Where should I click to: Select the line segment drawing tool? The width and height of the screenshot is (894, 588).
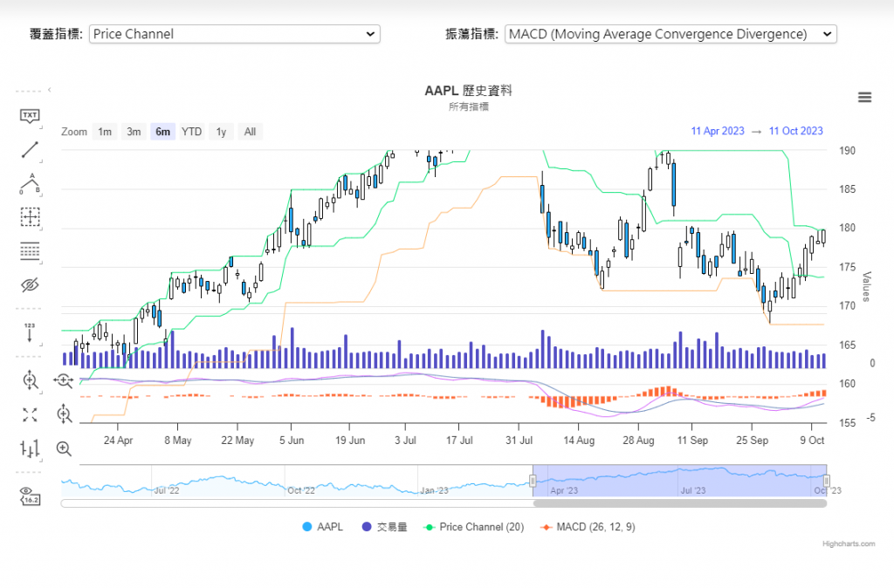click(30, 150)
